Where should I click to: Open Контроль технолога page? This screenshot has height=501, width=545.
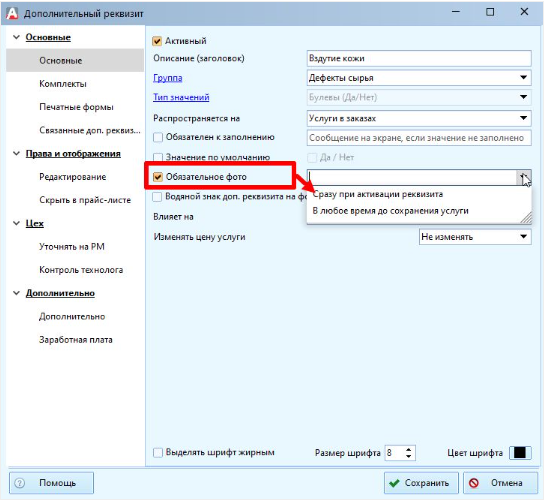point(81,270)
